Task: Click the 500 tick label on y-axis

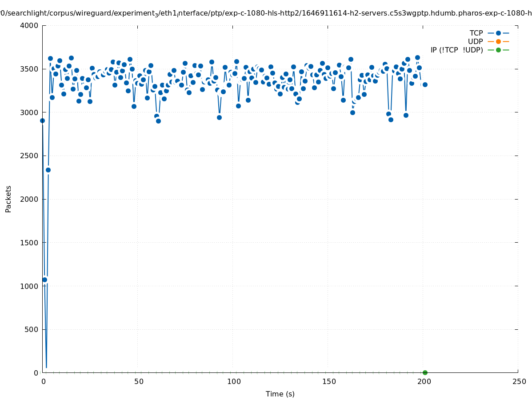Action: pyautogui.click(x=32, y=329)
